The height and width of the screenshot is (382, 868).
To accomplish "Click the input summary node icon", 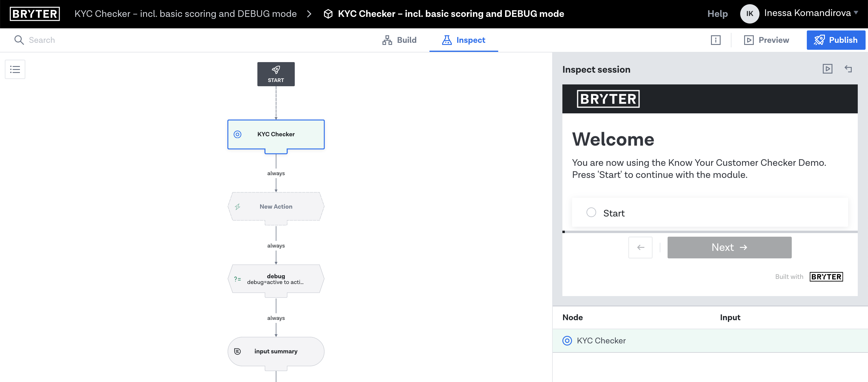I will [x=237, y=351].
